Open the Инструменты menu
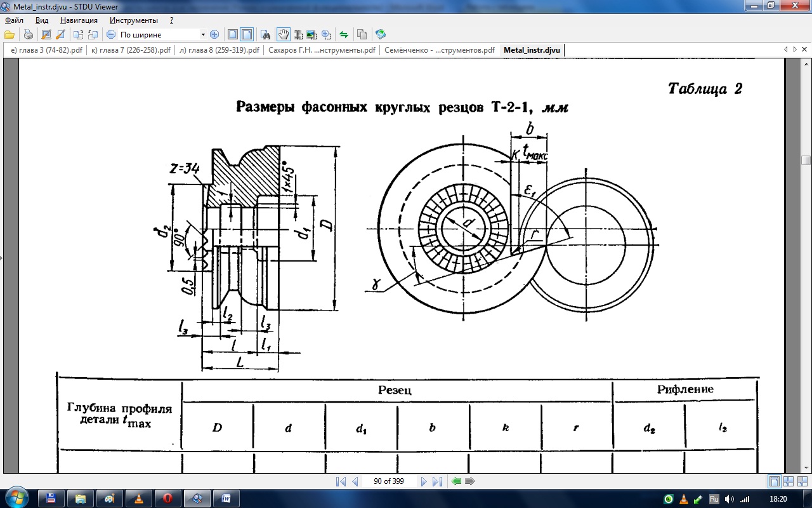Screen dimensions: 812x508 tap(133, 20)
